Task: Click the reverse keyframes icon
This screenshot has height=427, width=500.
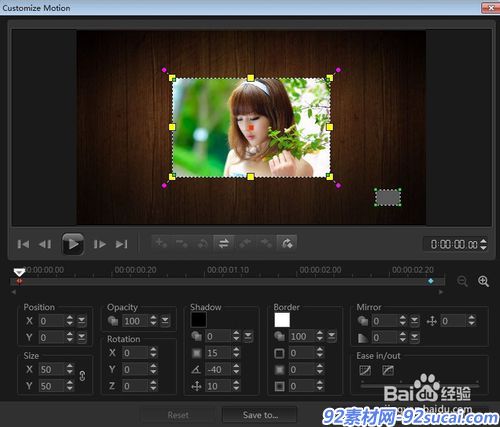Action: 224,243
